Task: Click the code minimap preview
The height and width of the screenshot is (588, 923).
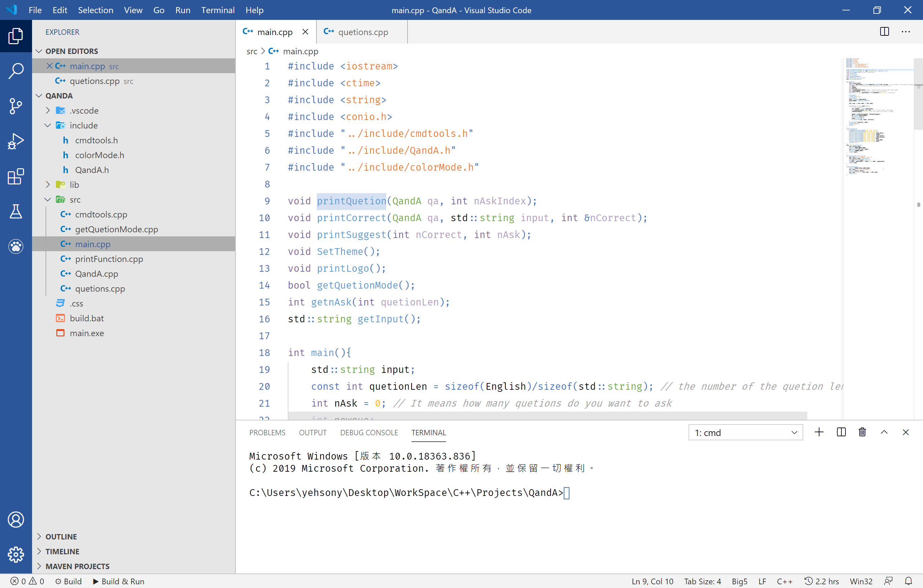Action: [878, 115]
